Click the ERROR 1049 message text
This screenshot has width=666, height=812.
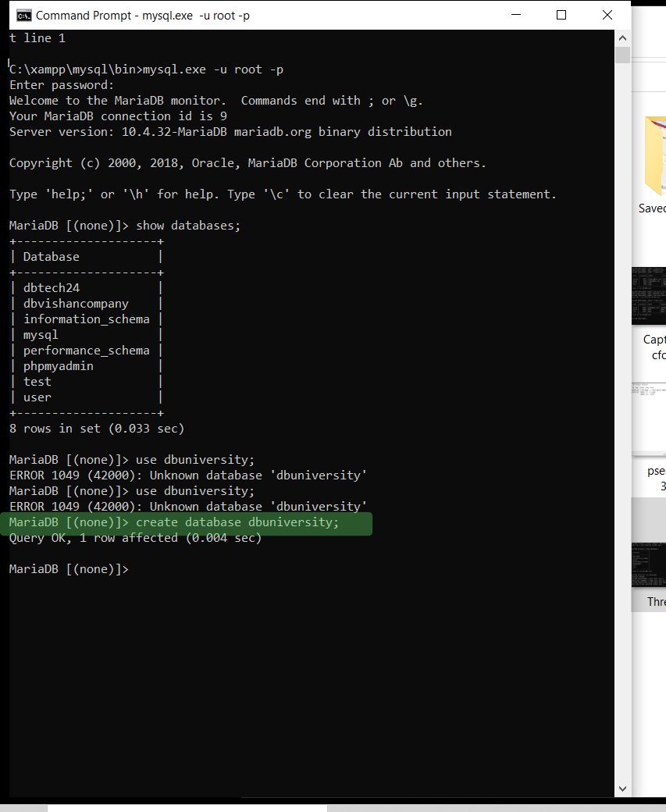pyautogui.click(x=187, y=475)
